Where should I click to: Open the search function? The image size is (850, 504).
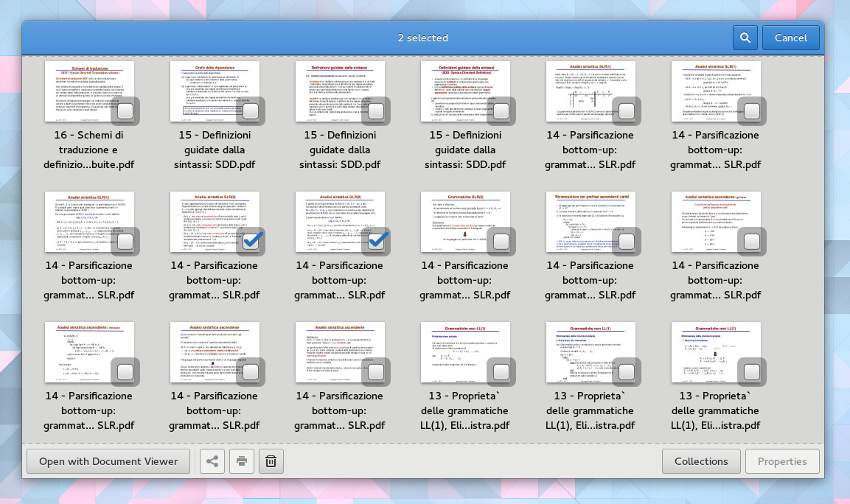tap(745, 37)
